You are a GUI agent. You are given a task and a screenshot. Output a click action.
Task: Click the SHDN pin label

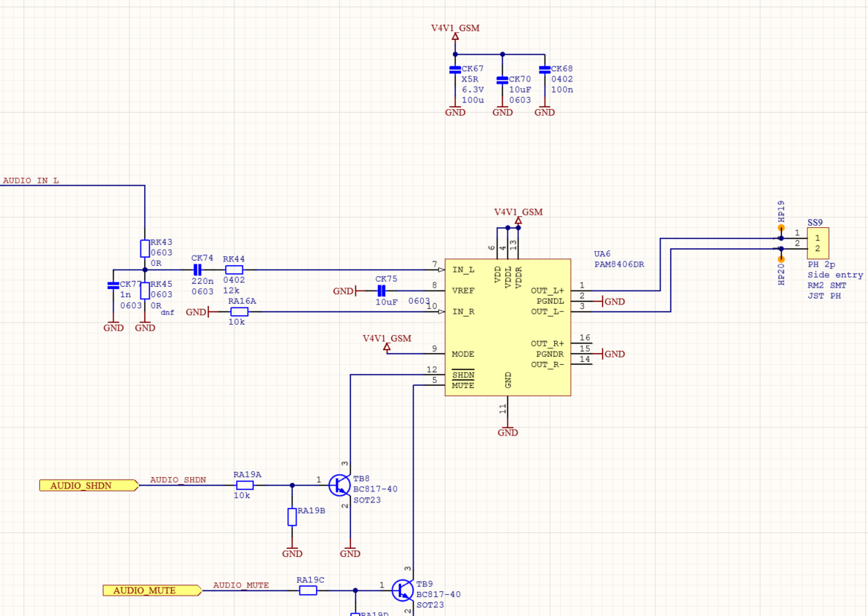pyautogui.click(x=463, y=375)
